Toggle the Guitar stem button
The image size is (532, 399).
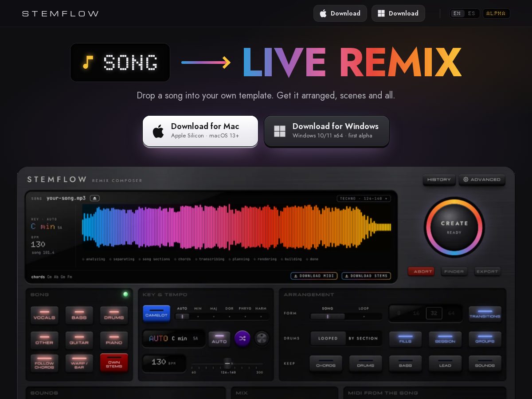click(x=79, y=340)
